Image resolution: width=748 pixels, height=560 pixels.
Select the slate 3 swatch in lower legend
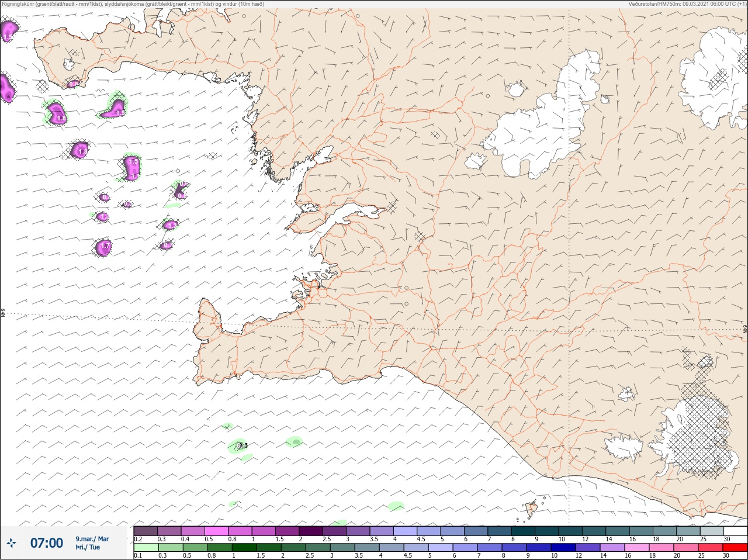point(342,548)
